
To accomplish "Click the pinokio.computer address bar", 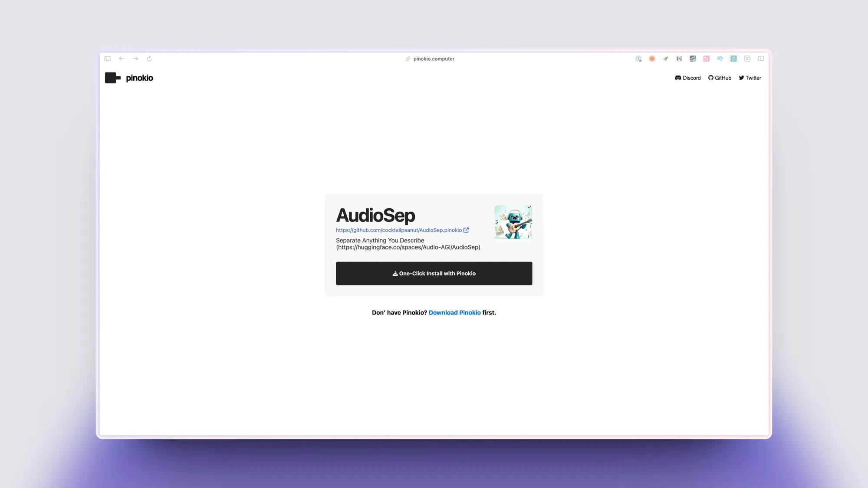I will pyautogui.click(x=434, y=59).
